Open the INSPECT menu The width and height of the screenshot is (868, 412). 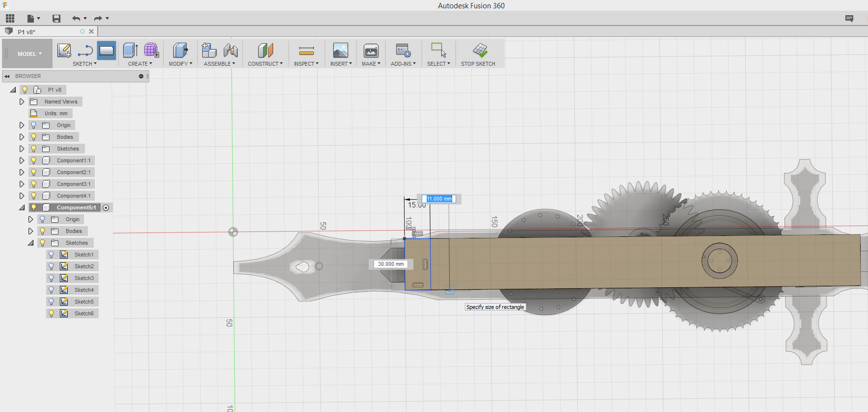coord(306,64)
